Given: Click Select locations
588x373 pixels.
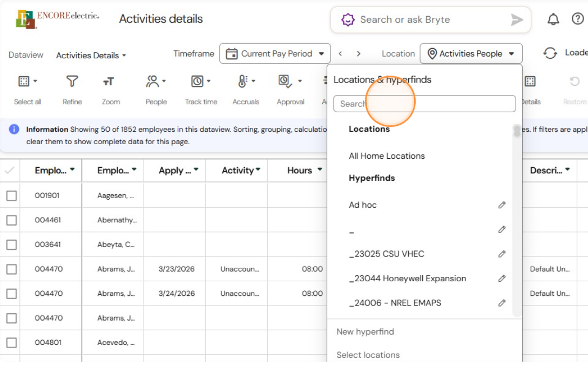Looking at the screenshot, I should click(x=368, y=355).
